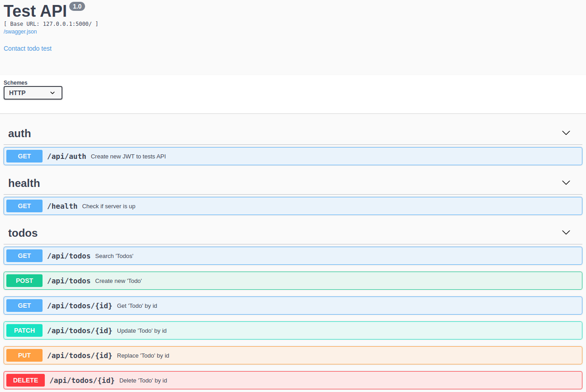Collapse the auth section chevron
Viewport: 586px width, 392px height.
(x=566, y=133)
